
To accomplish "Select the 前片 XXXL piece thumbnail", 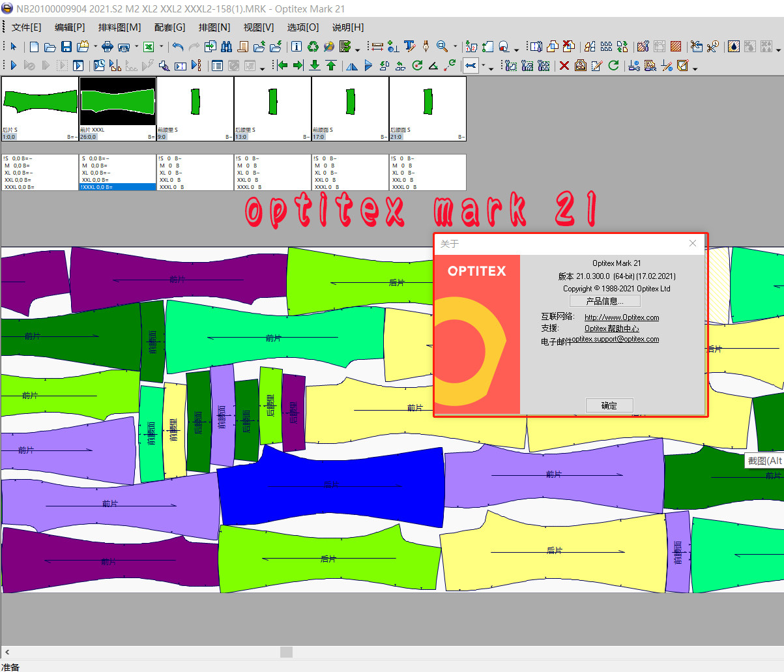I will click(x=117, y=104).
